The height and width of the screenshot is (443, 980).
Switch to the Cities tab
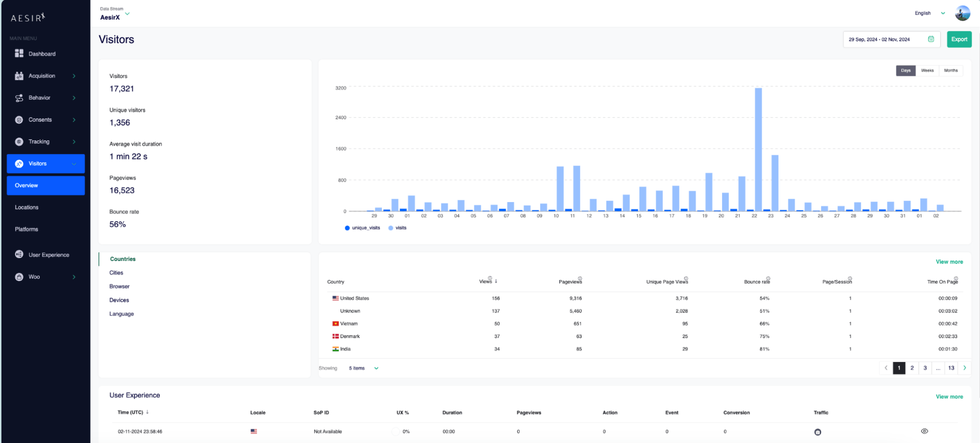click(116, 273)
